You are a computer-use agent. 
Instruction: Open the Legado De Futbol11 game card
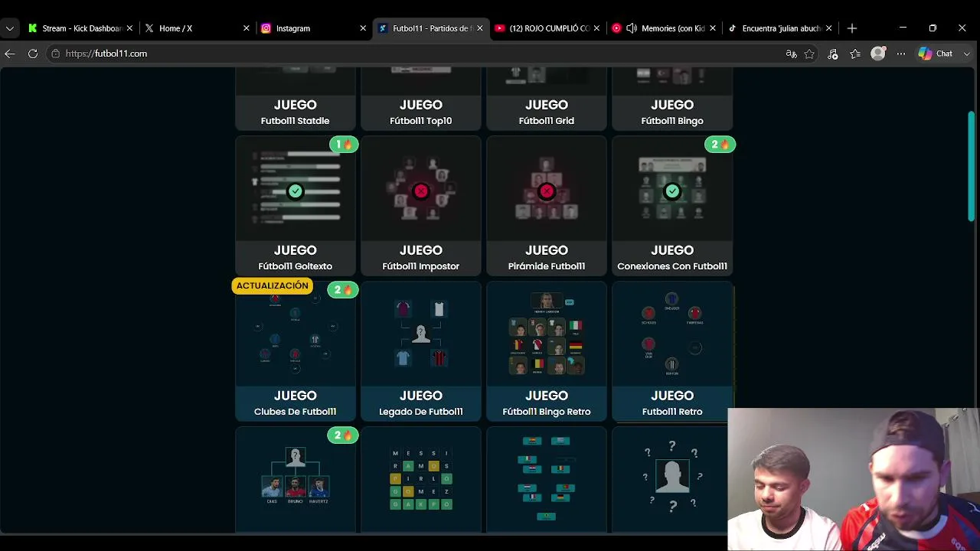(x=420, y=350)
